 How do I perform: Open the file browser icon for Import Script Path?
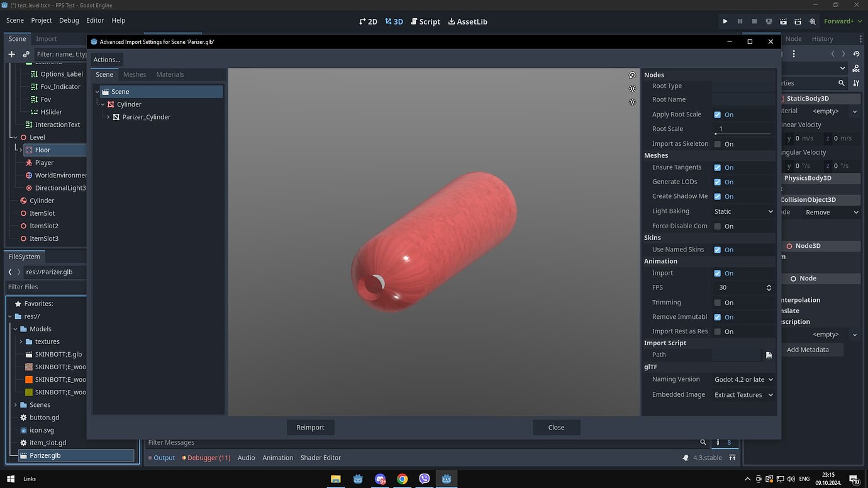click(768, 355)
